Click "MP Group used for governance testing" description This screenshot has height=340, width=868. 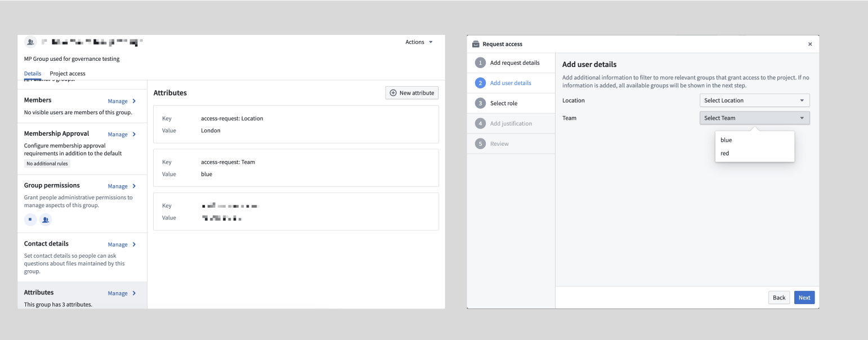tap(72, 59)
